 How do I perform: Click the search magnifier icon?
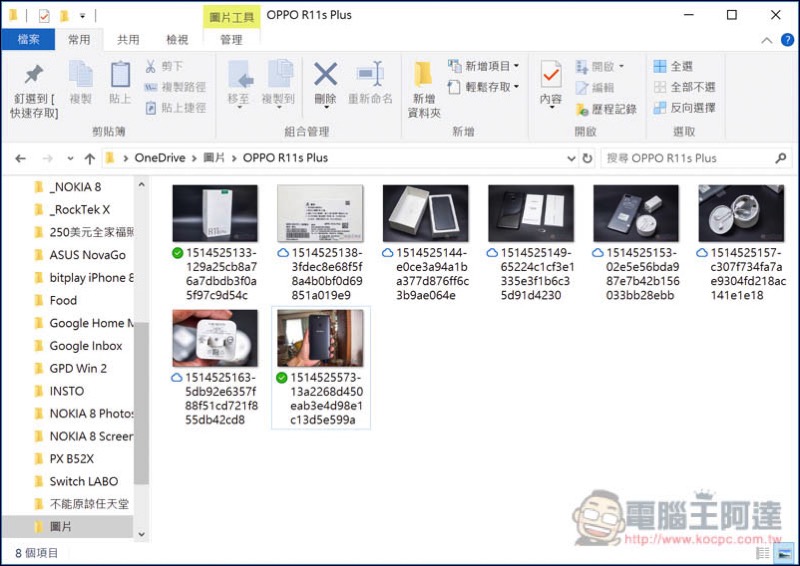[x=781, y=158]
